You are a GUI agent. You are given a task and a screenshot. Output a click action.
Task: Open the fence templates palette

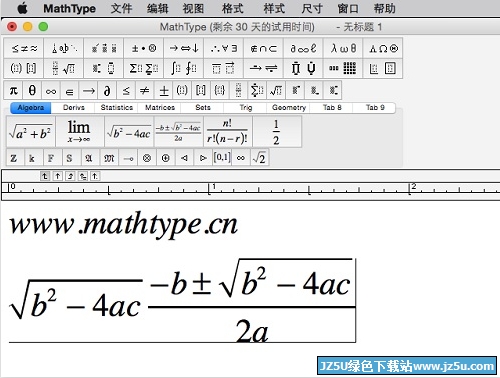coord(24,68)
